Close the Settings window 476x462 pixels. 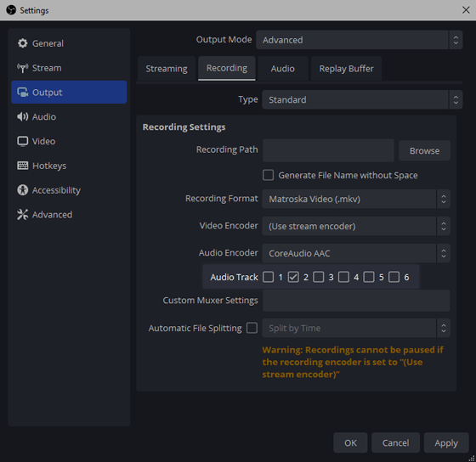coord(466,10)
